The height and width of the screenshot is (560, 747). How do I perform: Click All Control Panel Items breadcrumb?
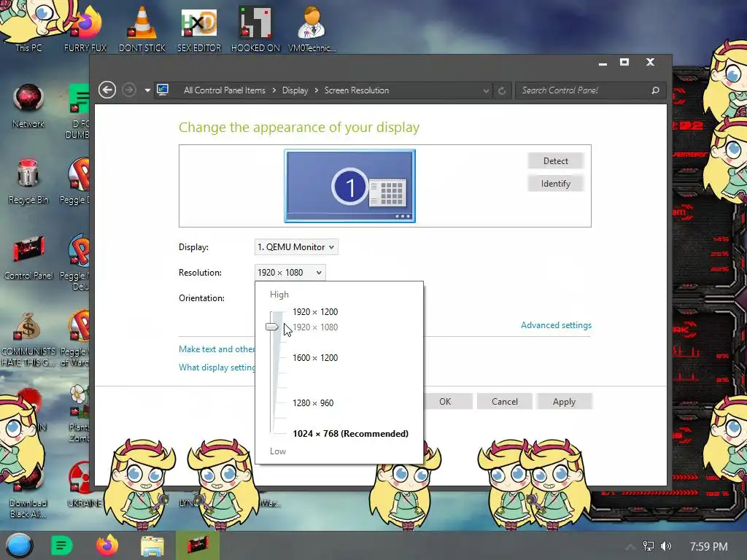tap(225, 90)
